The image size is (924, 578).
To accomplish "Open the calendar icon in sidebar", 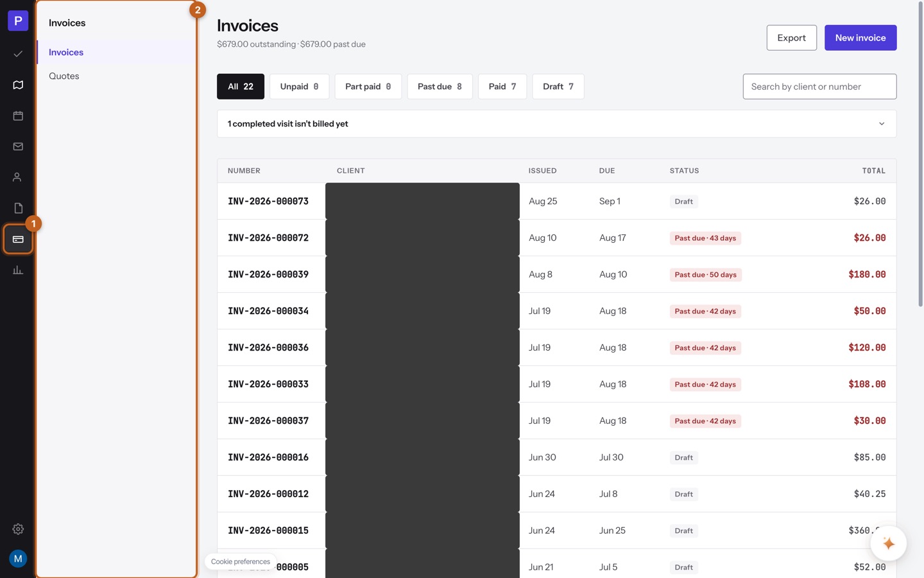I will [x=18, y=116].
